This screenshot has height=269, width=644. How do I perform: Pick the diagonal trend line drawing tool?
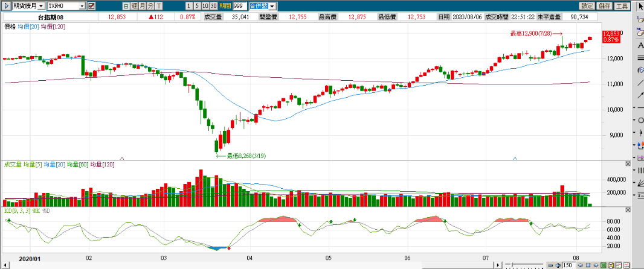coord(640,83)
